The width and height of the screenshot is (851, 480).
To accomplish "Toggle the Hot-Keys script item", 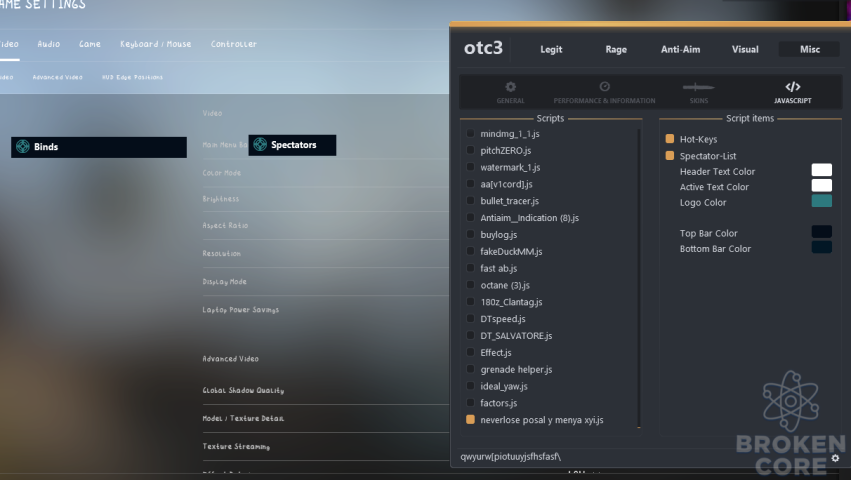I will [670, 138].
